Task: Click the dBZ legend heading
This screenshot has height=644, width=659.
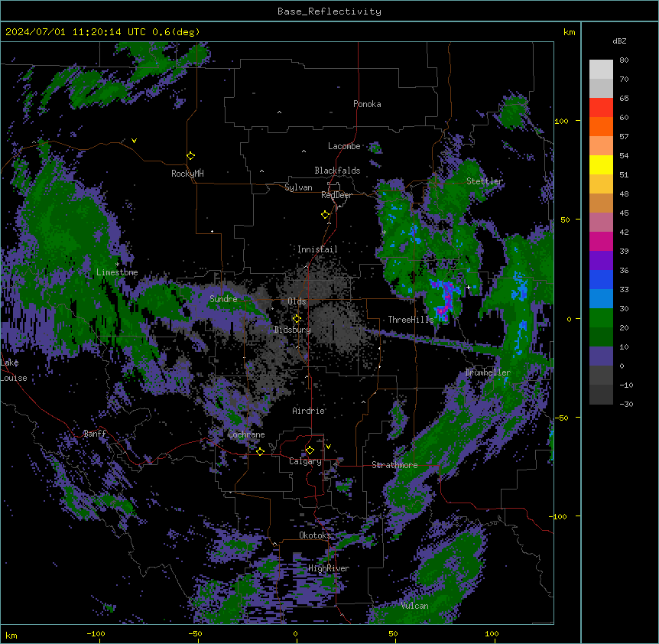Action: 619,41
